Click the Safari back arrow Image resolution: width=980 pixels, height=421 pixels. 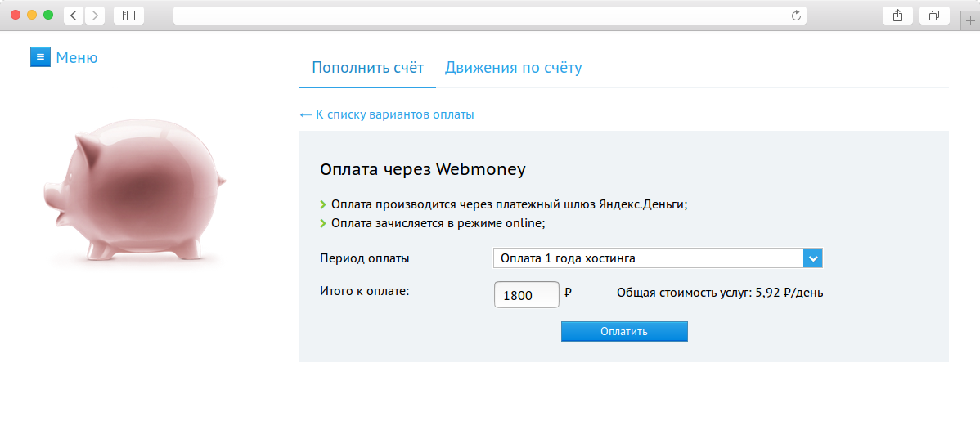(x=74, y=16)
